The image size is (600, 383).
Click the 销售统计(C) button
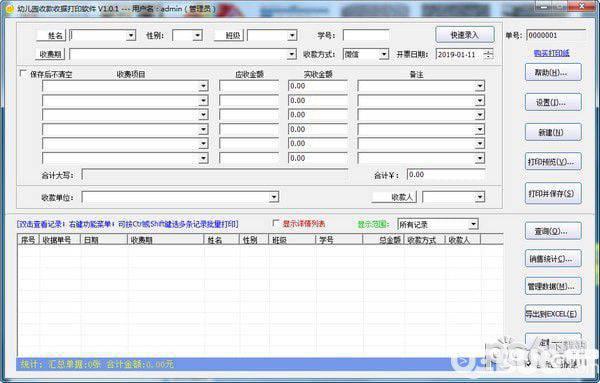pyautogui.click(x=553, y=259)
